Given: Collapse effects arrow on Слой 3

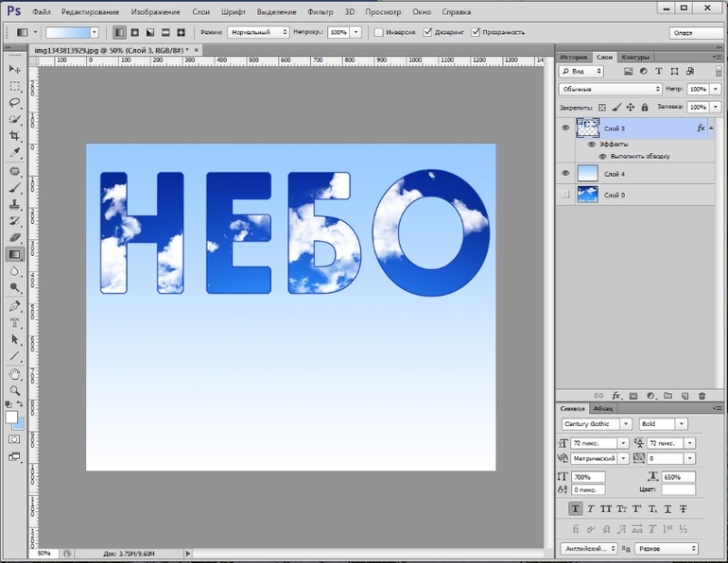Looking at the screenshot, I should 711,127.
